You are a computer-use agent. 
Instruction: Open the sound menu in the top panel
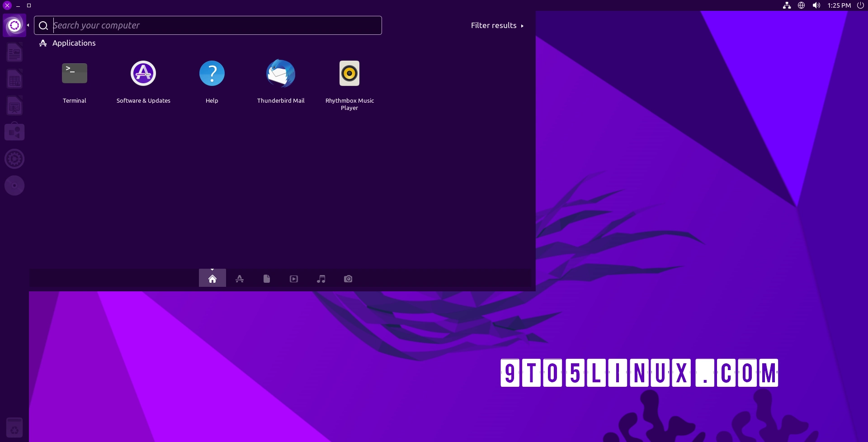tap(816, 5)
